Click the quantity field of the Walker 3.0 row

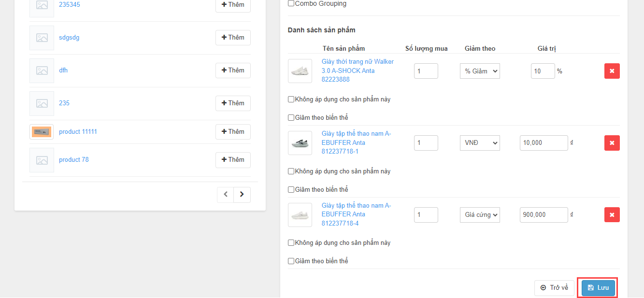click(426, 71)
